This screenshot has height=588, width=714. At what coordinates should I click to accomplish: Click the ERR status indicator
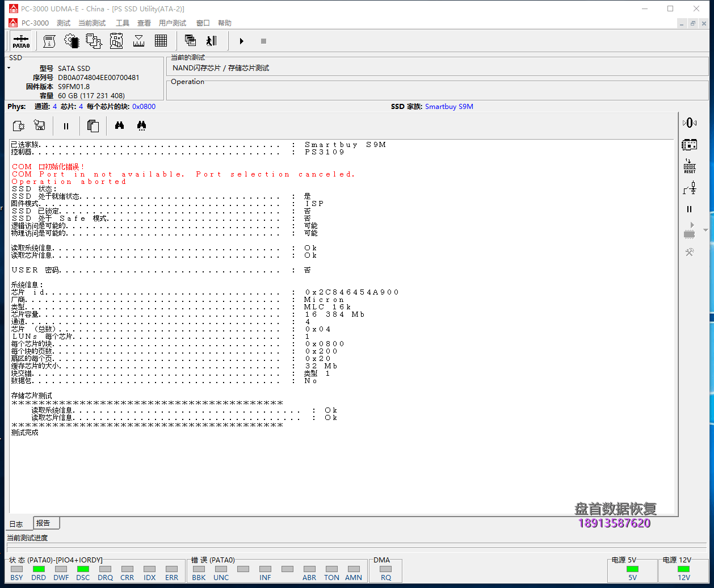pos(171,569)
